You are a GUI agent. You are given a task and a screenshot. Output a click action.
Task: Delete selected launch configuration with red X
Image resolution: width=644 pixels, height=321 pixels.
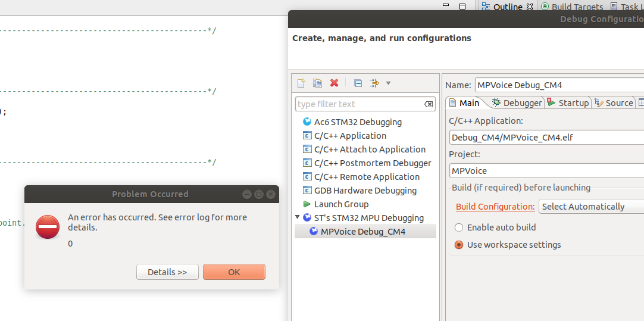[x=334, y=83]
